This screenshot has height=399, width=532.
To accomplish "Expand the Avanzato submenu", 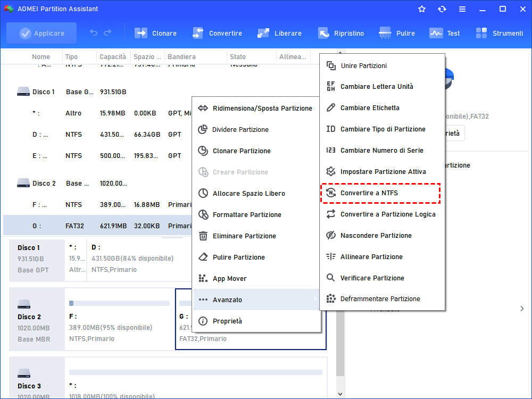I will tap(256, 300).
